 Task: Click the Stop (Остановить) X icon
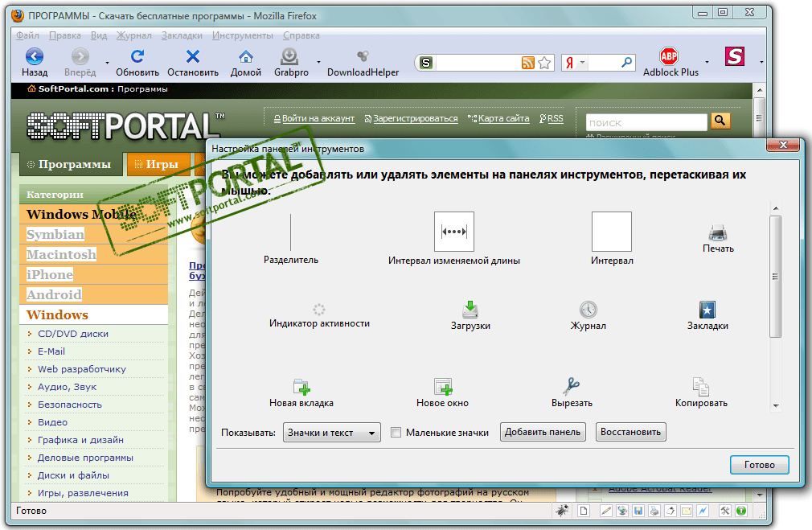[x=193, y=56]
